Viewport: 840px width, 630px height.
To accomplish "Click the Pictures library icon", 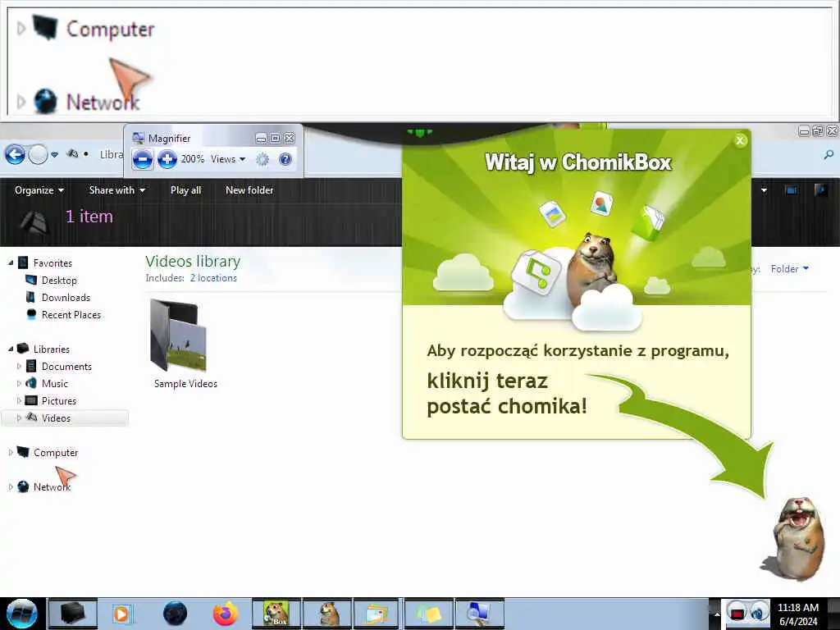I will point(31,400).
